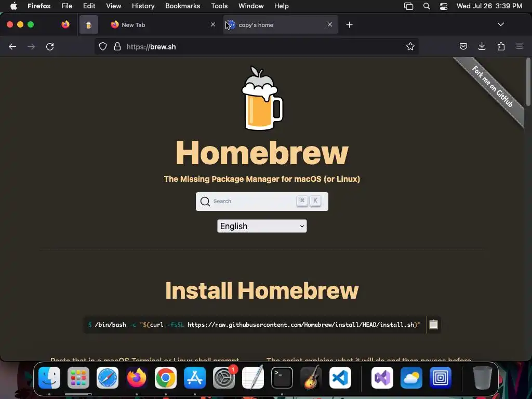Open the English language dropdown

(x=262, y=226)
